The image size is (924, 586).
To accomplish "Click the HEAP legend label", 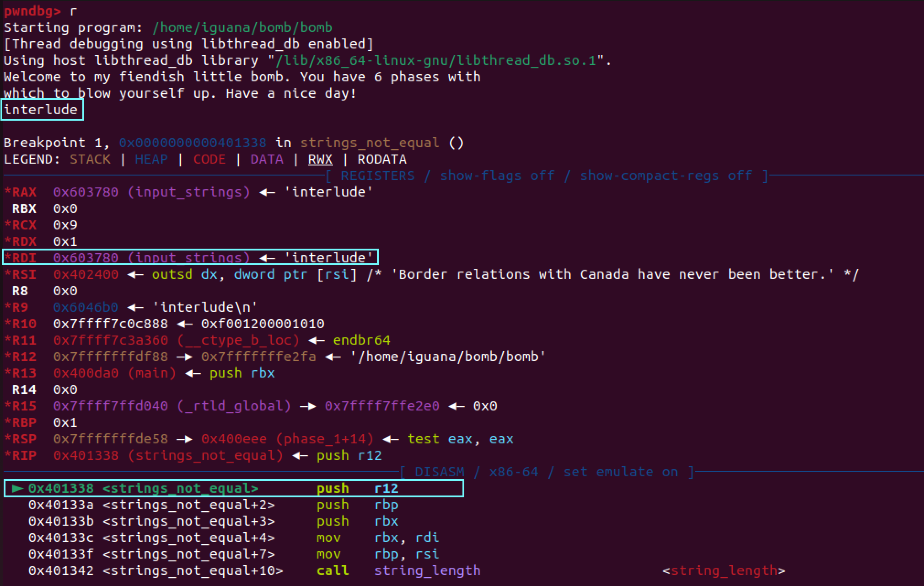I will click(x=151, y=160).
